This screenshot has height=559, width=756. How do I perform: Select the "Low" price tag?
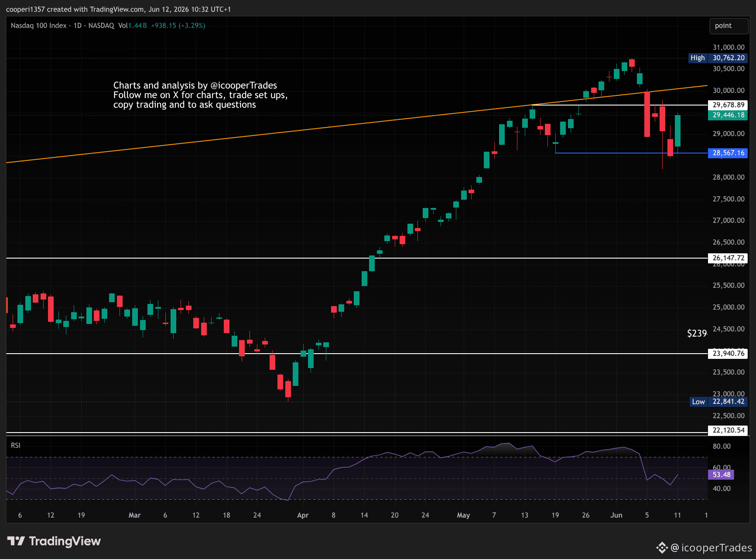698,402
